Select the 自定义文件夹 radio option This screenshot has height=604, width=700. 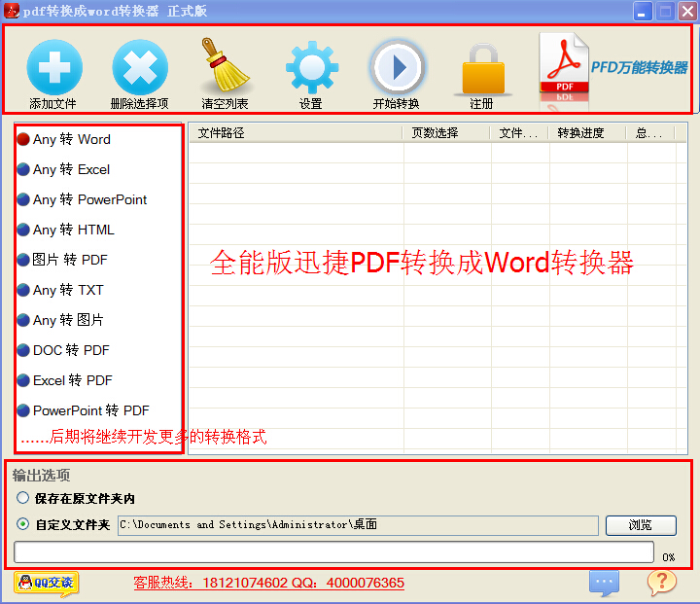point(22,524)
